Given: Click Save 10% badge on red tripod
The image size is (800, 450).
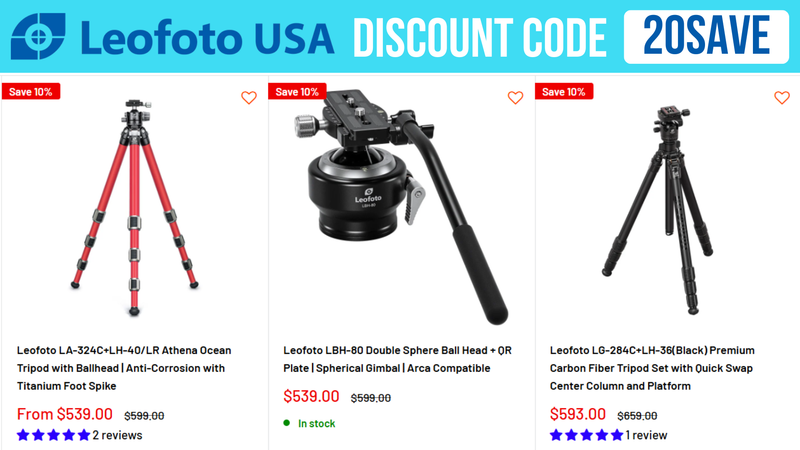Looking at the screenshot, I should pos(31,92).
